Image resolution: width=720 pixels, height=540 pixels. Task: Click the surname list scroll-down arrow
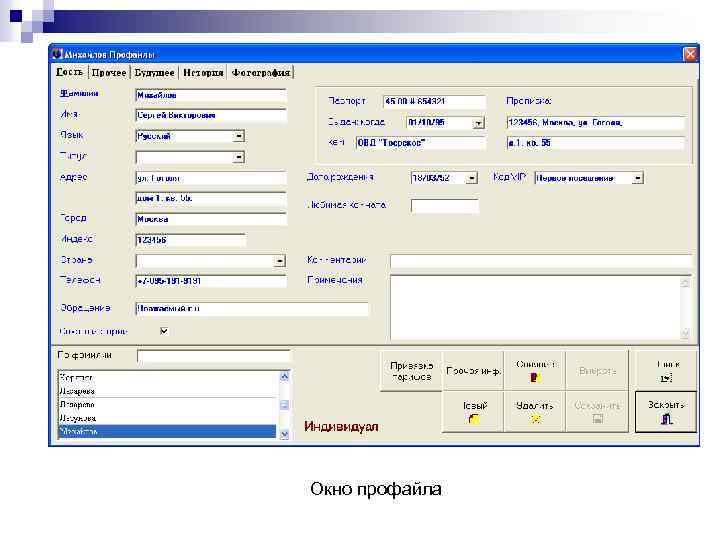point(284,433)
